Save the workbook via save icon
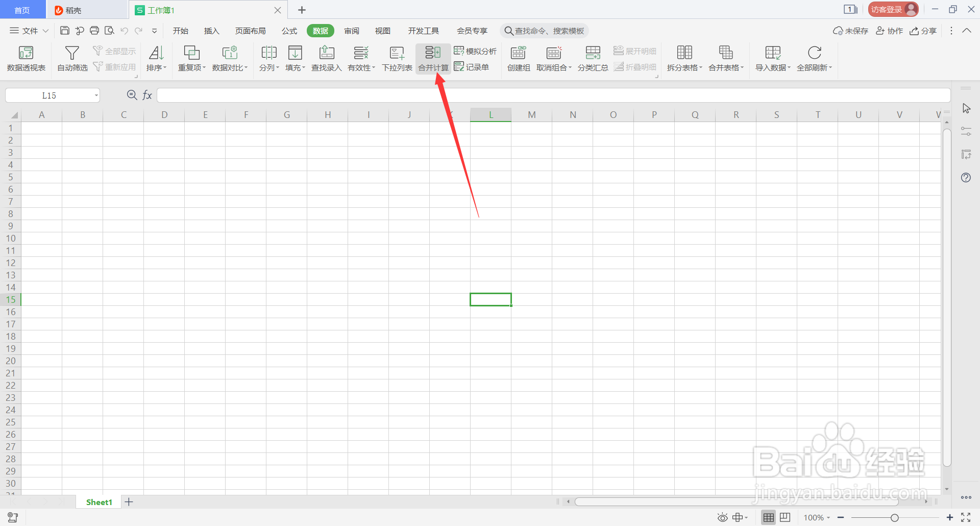Viewport: 980px width, 526px height. point(65,31)
